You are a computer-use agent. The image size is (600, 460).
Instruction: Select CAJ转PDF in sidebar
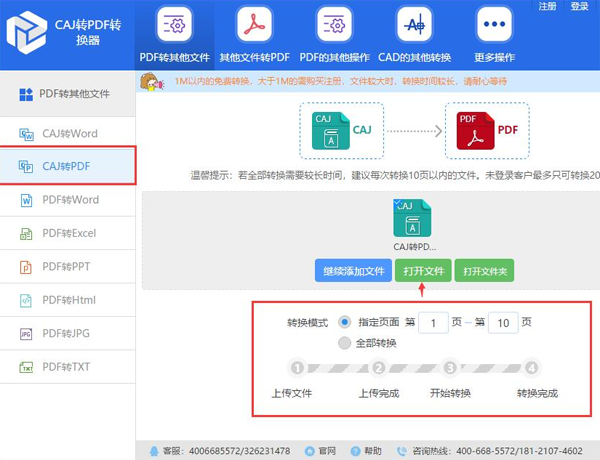[x=68, y=166]
